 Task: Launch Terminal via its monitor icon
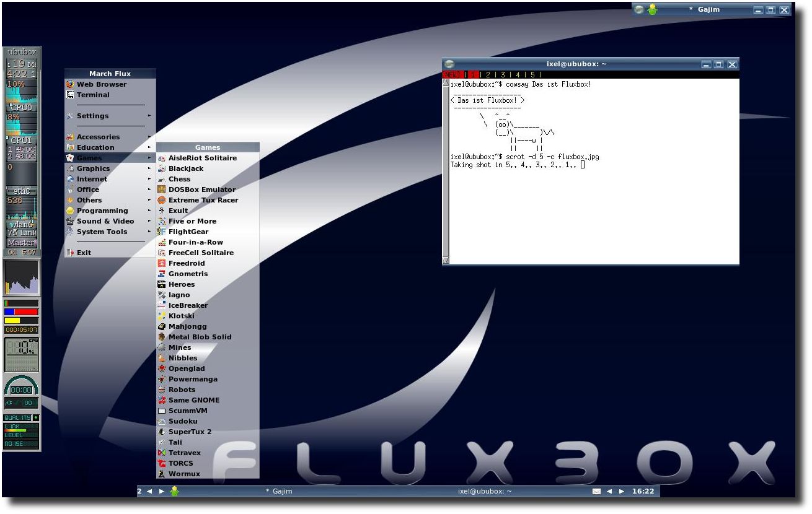tap(70, 95)
